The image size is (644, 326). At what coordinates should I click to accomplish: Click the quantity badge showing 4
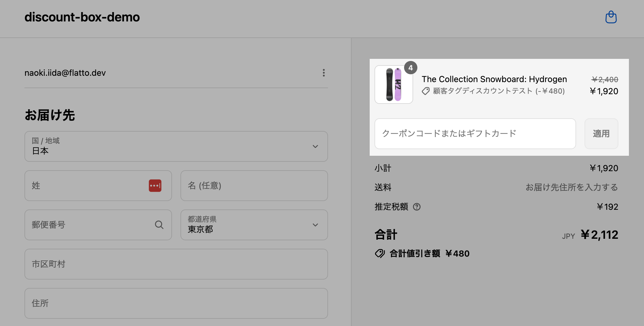click(410, 68)
